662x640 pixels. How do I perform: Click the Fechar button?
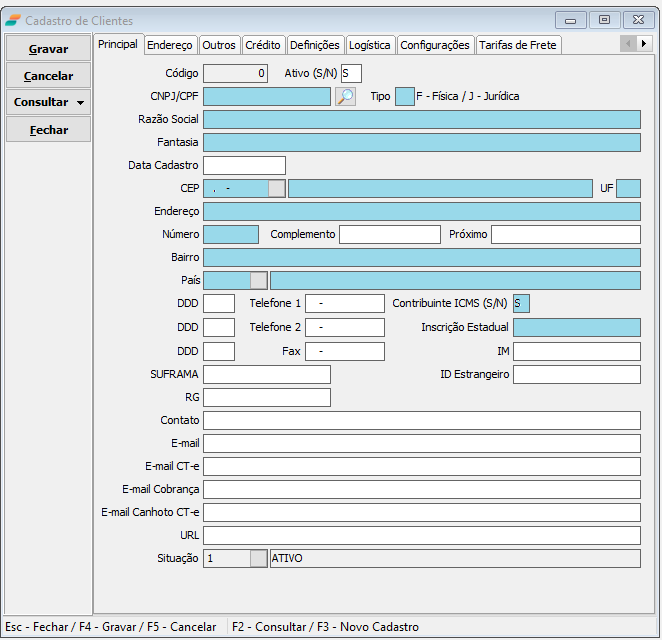48,130
